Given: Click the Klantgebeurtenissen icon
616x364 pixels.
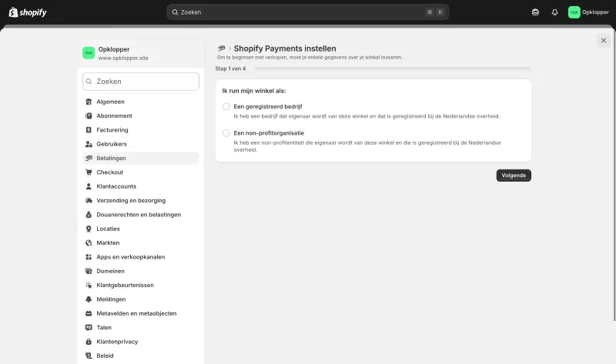Looking at the screenshot, I should (89, 286).
